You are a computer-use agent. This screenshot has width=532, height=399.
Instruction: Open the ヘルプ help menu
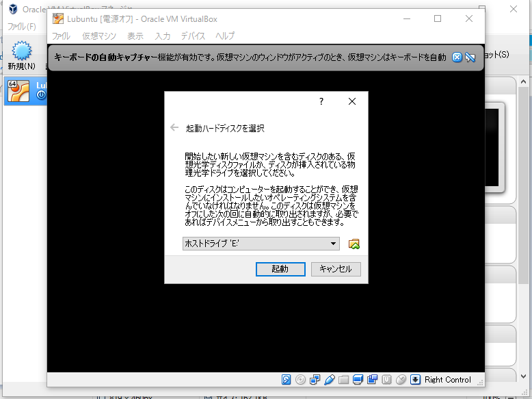click(x=225, y=36)
